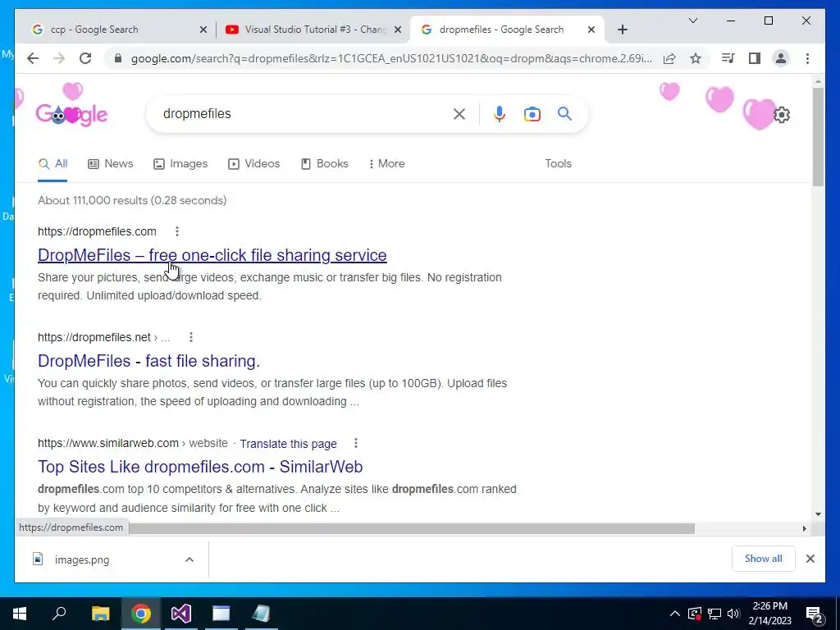Open the media control icon in toolbar

click(728, 58)
